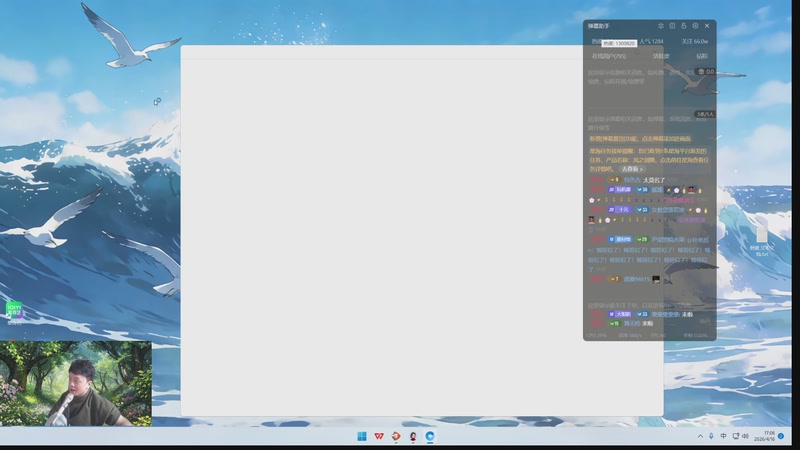Open WPS Office from the taskbar
This screenshot has width=800, height=450.
pos(379,436)
